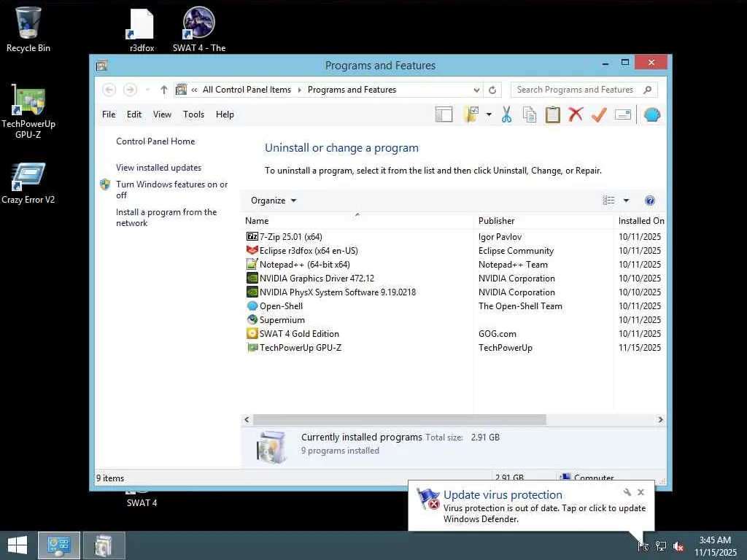Select the Recycle Bin desktop icon
The image size is (747, 560).
click(28, 29)
